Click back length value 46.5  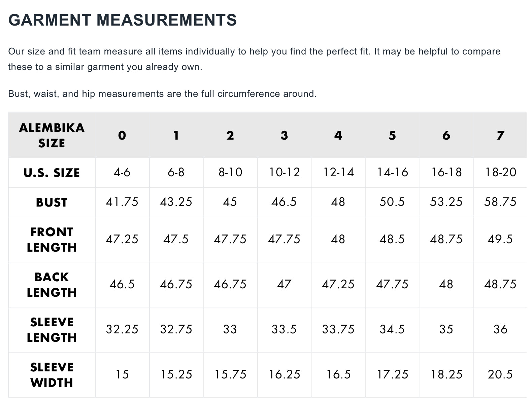(122, 284)
